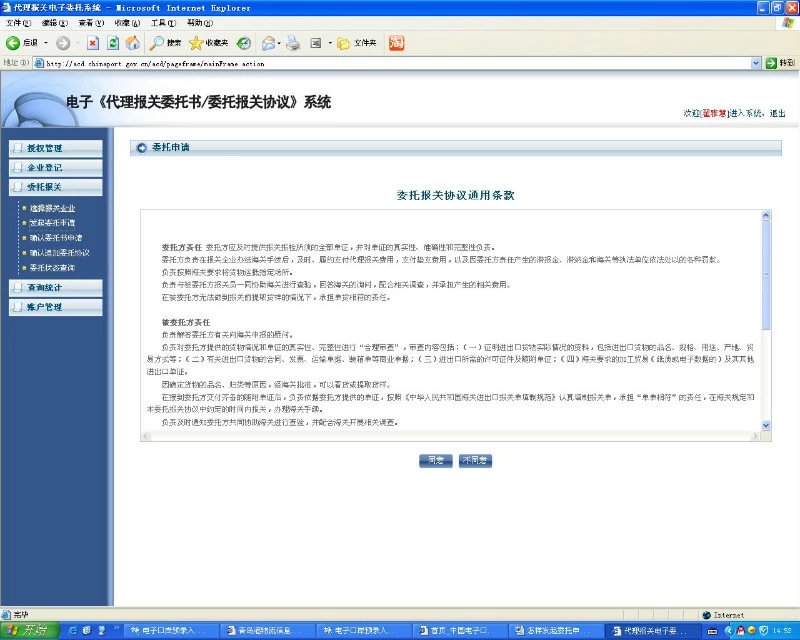Expand the 账户管理 sidebar section

(56, 307)
